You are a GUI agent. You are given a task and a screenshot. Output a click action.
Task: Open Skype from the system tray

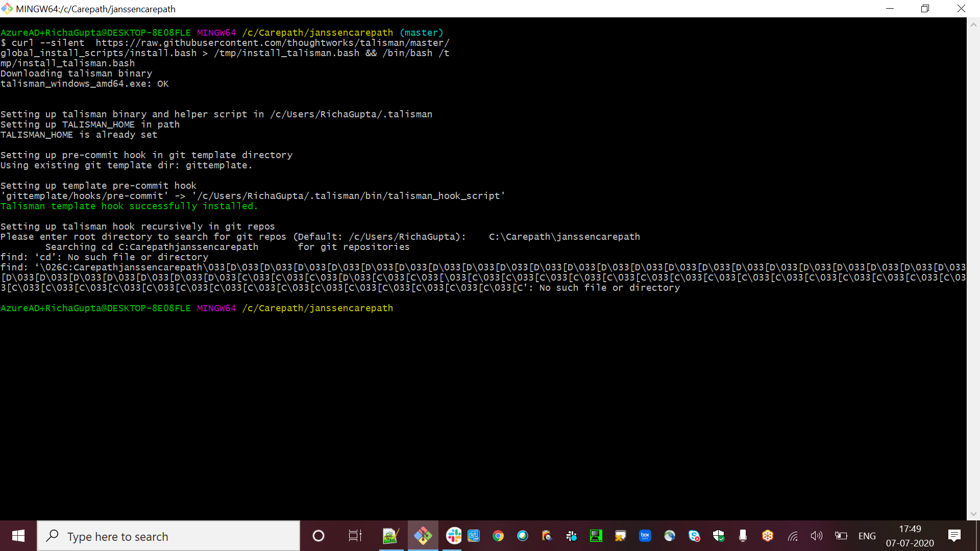[x=694, y=536]
